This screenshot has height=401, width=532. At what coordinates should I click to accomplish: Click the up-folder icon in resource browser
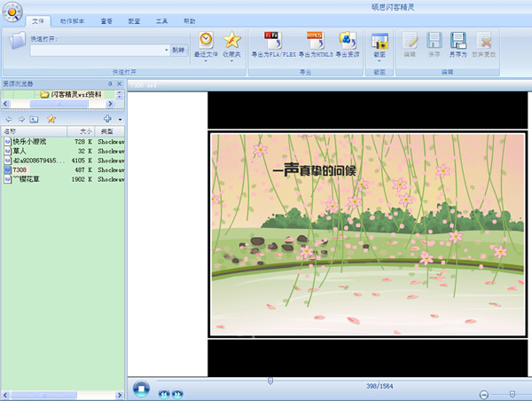pos(34,119)
